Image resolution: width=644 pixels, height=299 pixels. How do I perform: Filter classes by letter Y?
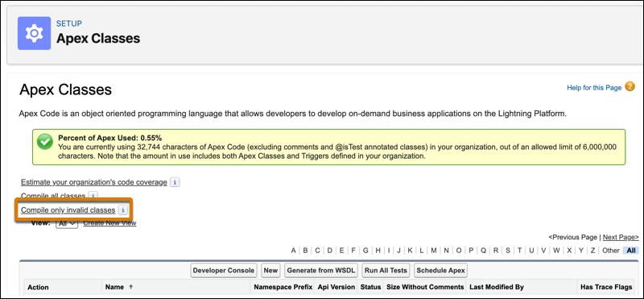pos(581,251)
